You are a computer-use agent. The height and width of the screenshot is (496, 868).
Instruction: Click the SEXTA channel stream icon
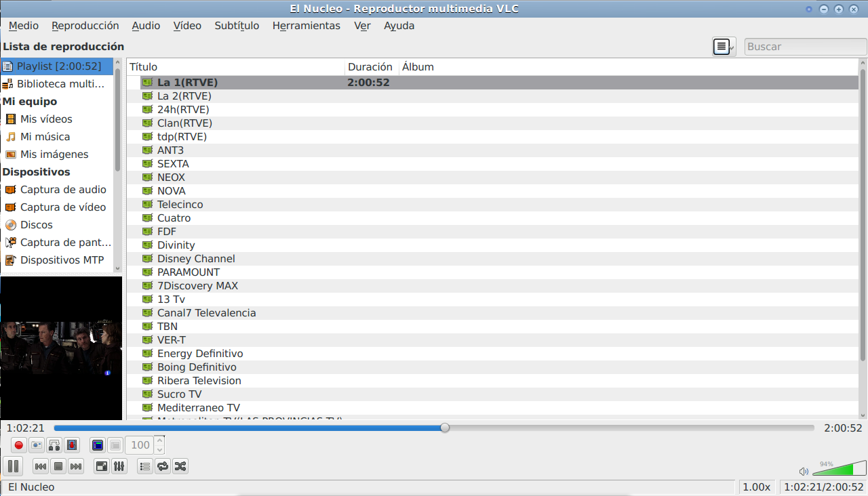pyautogui.click(x=147, y=164)
